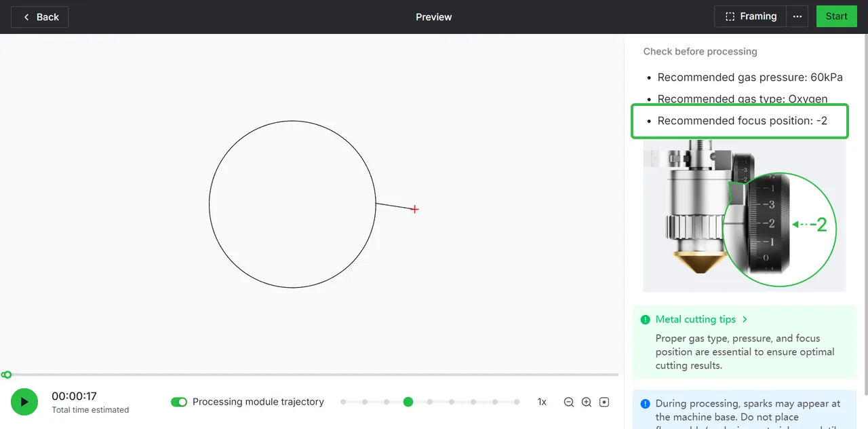Select the highlighted green speed step dot
This screenshot has height=429, width=868.
[408, 402]
